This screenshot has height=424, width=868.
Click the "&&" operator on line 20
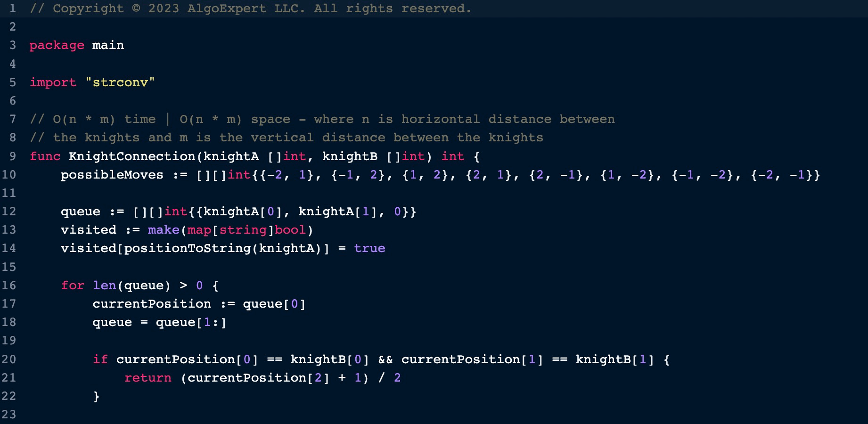[x=385, y=359]
